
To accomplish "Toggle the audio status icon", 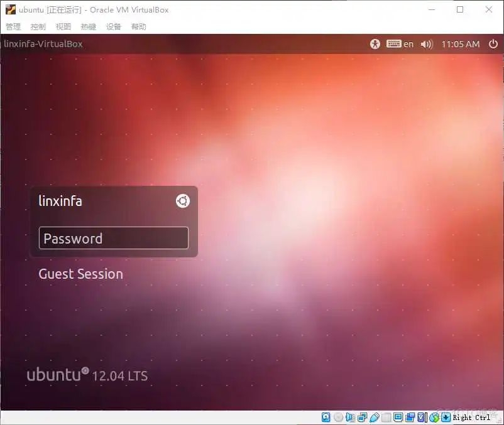I will 349,417.
